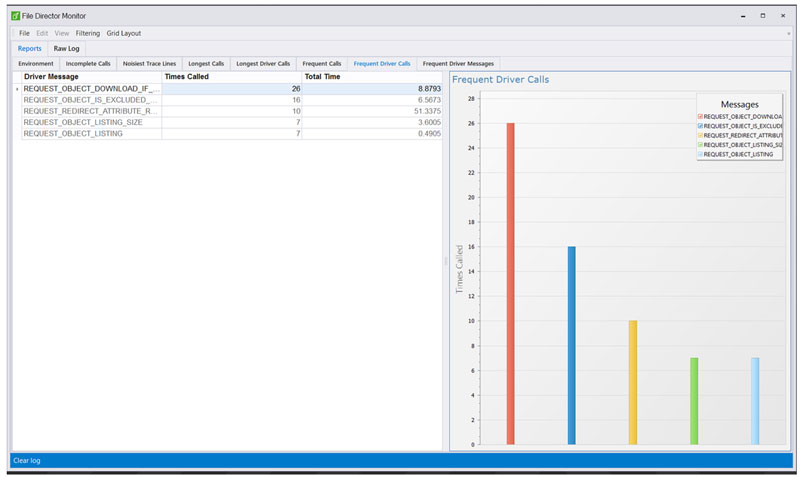Open the Longest Driver Calls tab

pos(263,64)
